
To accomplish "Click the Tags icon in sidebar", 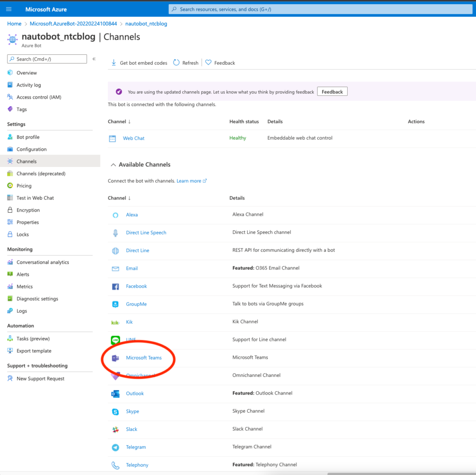I will click(10, 109).
